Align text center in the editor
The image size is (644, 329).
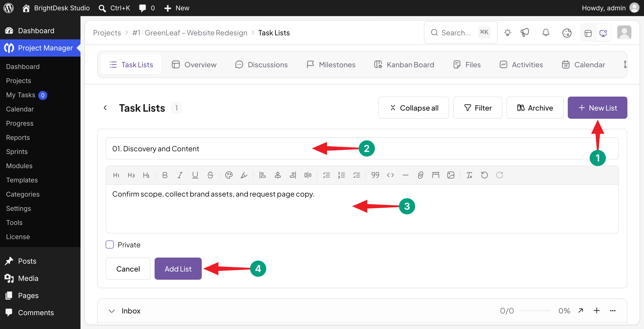[x=277, y=175]
